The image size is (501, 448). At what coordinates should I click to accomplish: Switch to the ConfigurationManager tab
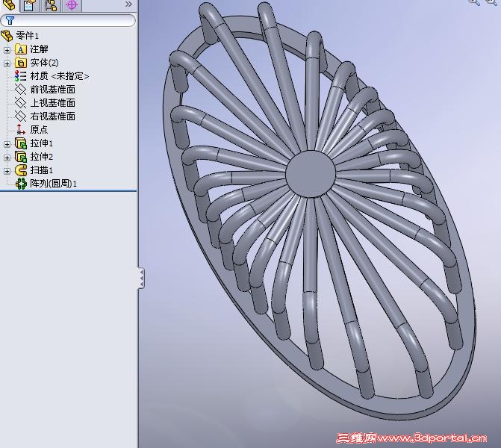pos(51,5)
